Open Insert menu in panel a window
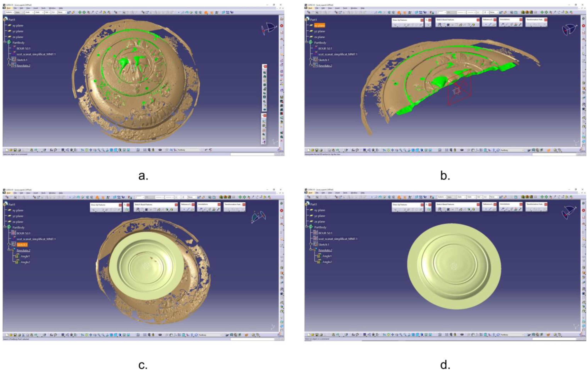Viewport: 588px width, 372px height. [36, 8]
